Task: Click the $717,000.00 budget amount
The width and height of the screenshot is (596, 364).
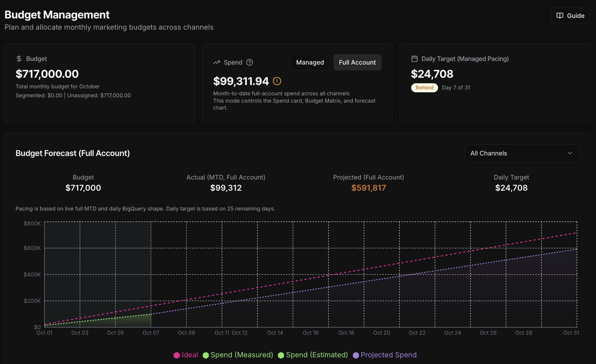Action: (47, 74)
